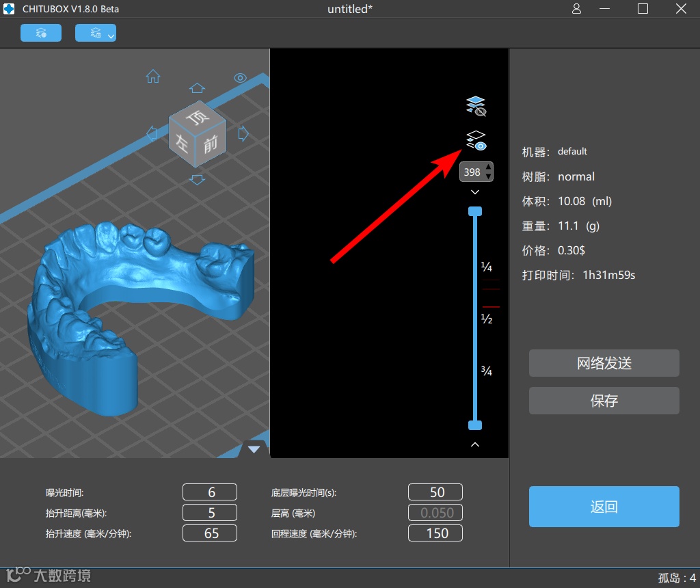The width and height of the screenshot is (700, 588).
Task: Select the 左 face of view cube
Action: click(182, 143)
